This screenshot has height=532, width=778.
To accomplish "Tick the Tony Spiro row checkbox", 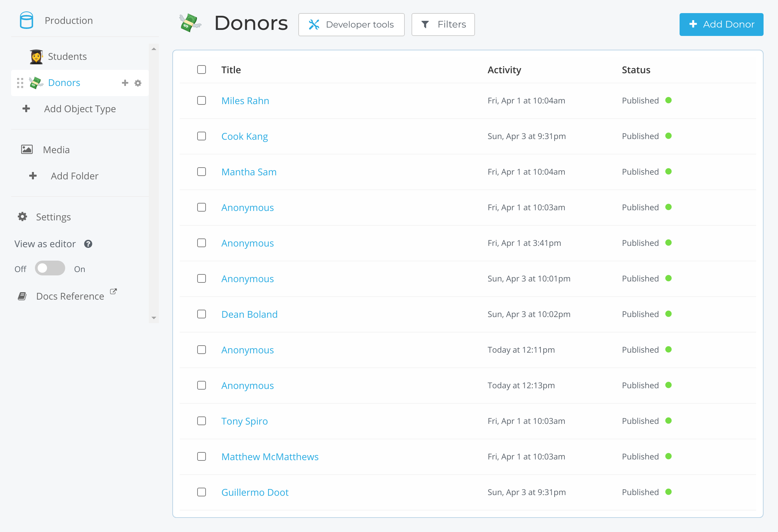I will (x=202, y=421).
